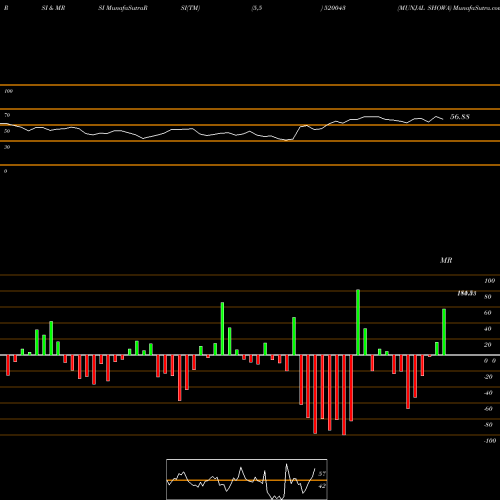Click the -80 label on the MR axis
This screenshot has width=500, height=500.
(488, 425)
